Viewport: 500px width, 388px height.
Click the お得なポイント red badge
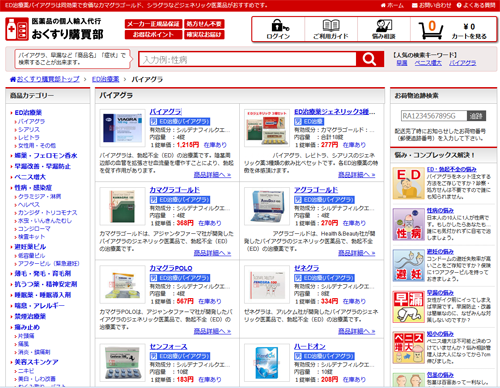[153, 34]
